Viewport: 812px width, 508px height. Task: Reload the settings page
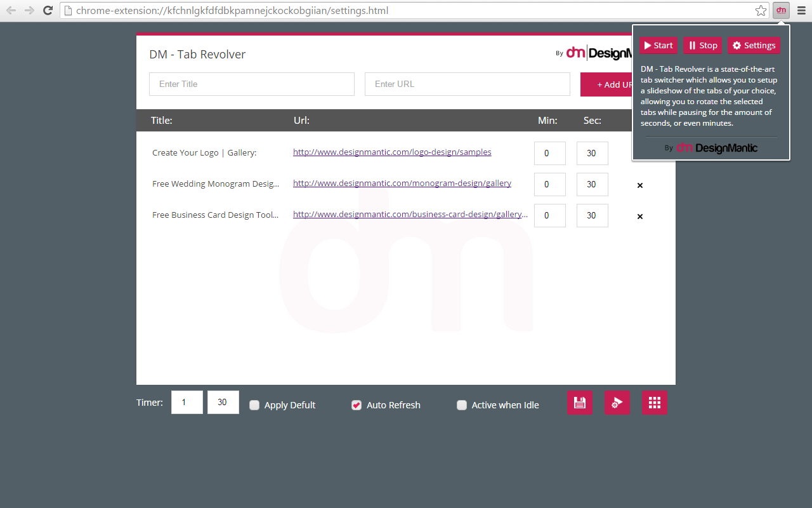point(48,10)
